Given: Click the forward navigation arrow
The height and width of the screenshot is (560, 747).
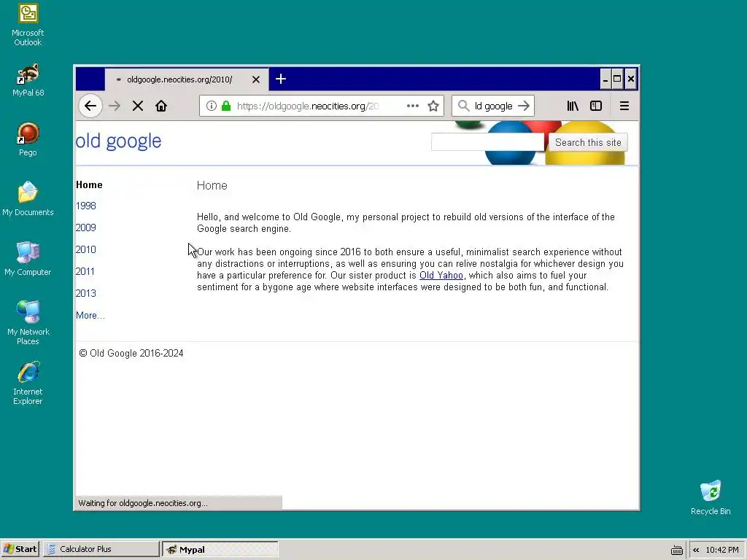Looking at the screenshot, I should pyautogui.click(x=115, y=106).
